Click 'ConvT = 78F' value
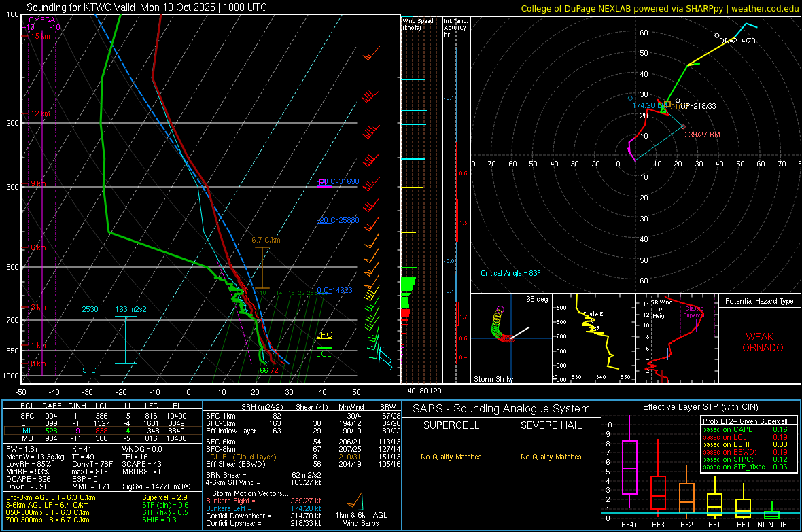 tap(92, 464)
